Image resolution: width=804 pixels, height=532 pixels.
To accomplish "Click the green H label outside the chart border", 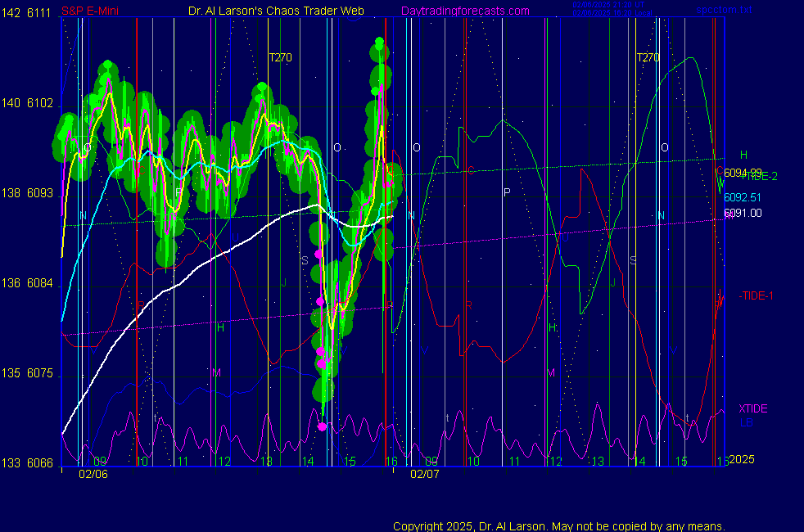I will click(x=743, y=155).
